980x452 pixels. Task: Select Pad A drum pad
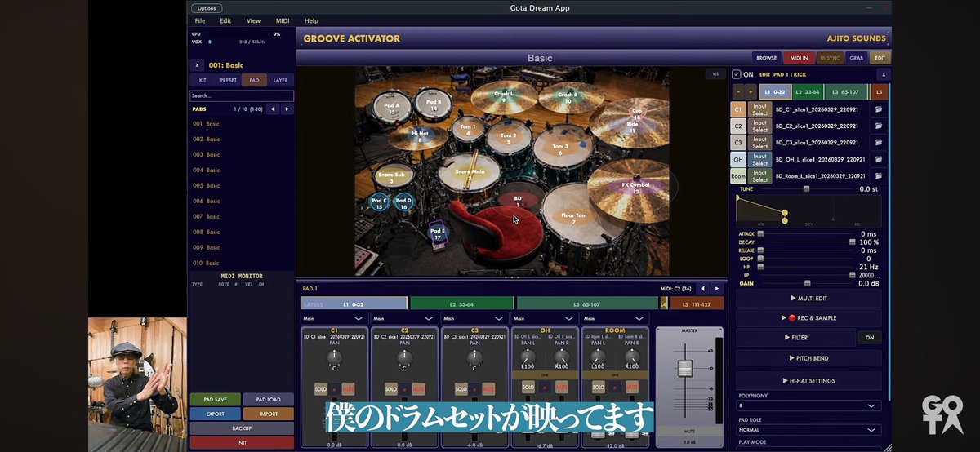click(391, 108)
